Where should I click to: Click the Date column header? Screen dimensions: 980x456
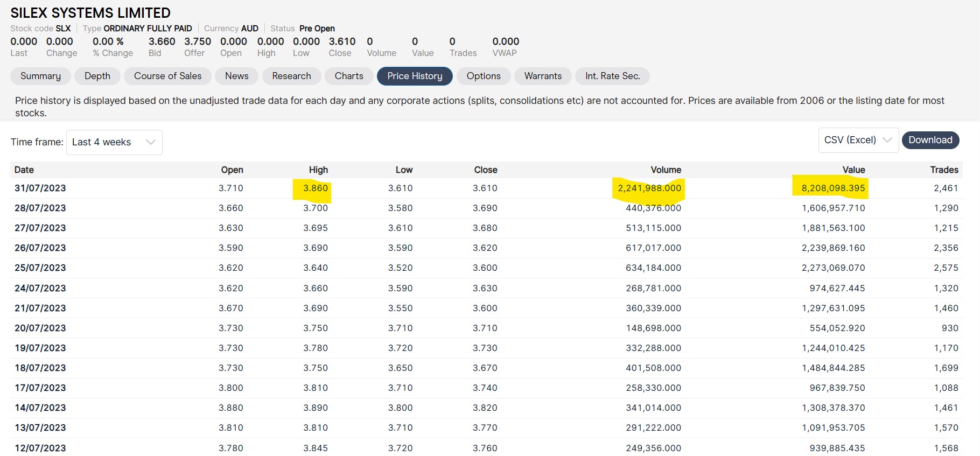pyautogui.click(x=24, y=170)
